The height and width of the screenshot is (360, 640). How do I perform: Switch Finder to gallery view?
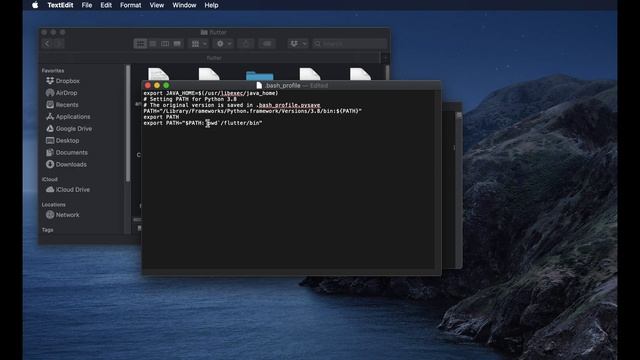point(177,44)
